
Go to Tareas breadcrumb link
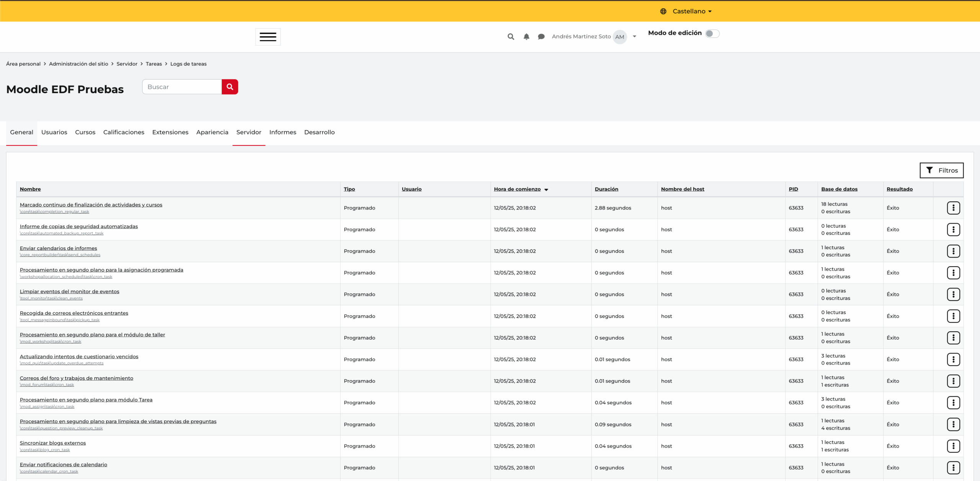pos(154,64)
